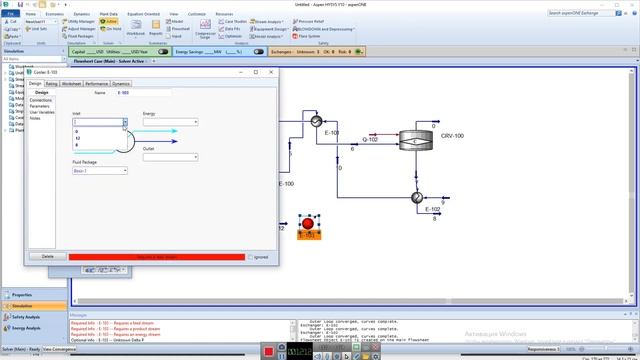This screenshot has height=360, width=640.
Task: Click the Delete button in the cooler dialog
Action: click(48, 256)
